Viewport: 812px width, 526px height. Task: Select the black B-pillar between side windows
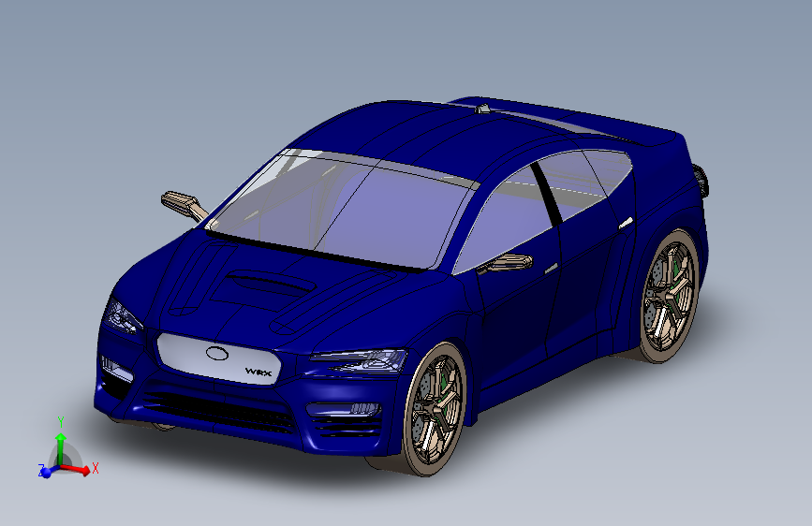(546, 196)
